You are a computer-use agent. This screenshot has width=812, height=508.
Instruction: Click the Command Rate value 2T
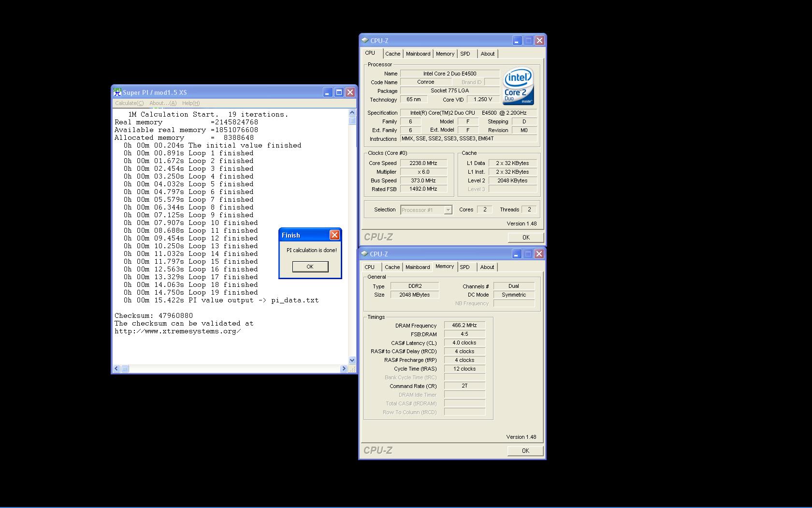click(x=464, y=386)
